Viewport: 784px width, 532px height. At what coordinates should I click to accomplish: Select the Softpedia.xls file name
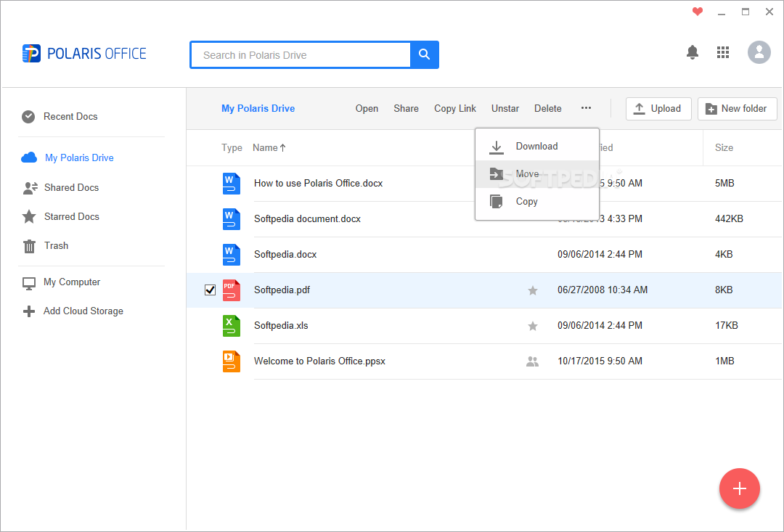(280, 325)
